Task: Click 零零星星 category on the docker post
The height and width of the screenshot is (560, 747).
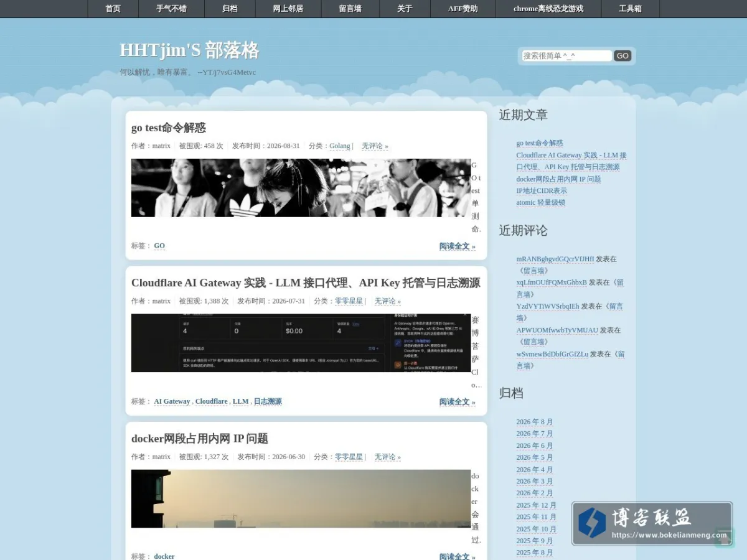Action: [349, 456]
